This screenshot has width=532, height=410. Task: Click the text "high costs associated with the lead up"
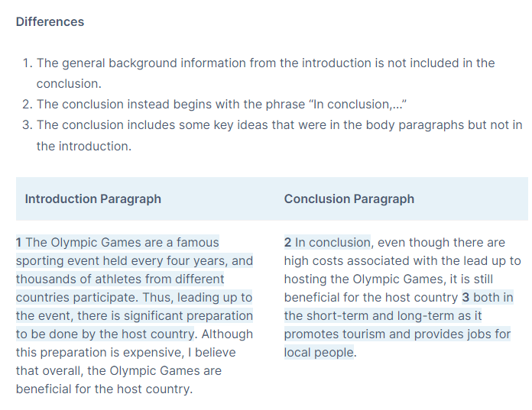402,261
